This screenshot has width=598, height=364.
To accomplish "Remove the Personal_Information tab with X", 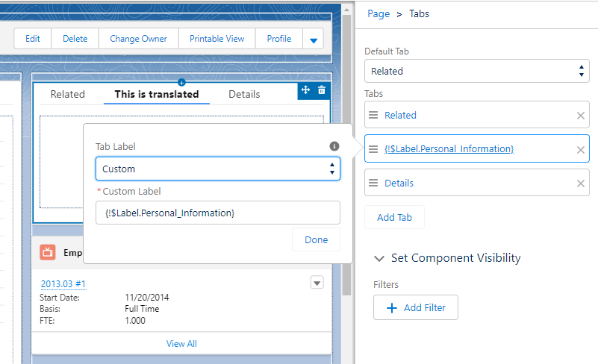I will pos(580,150).
